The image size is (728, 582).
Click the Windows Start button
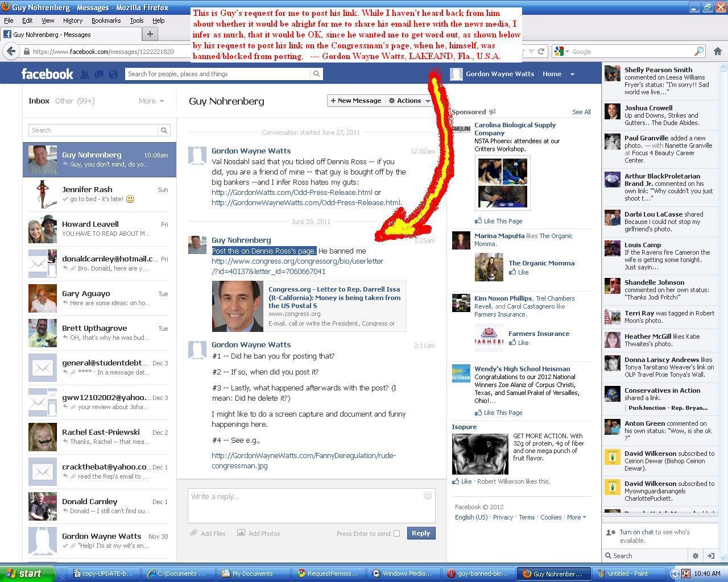point(27,573)
